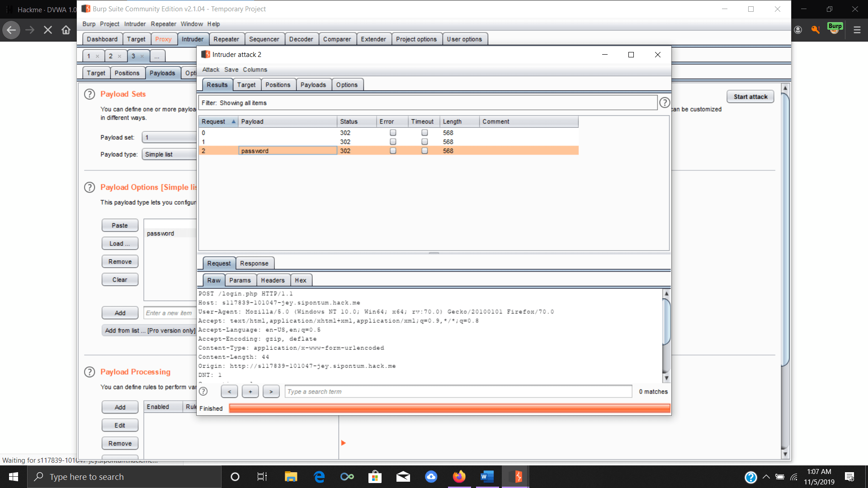Click the search help icon beside navigation buttons
This screenshot has height=488, width=868.
(203, 391)
